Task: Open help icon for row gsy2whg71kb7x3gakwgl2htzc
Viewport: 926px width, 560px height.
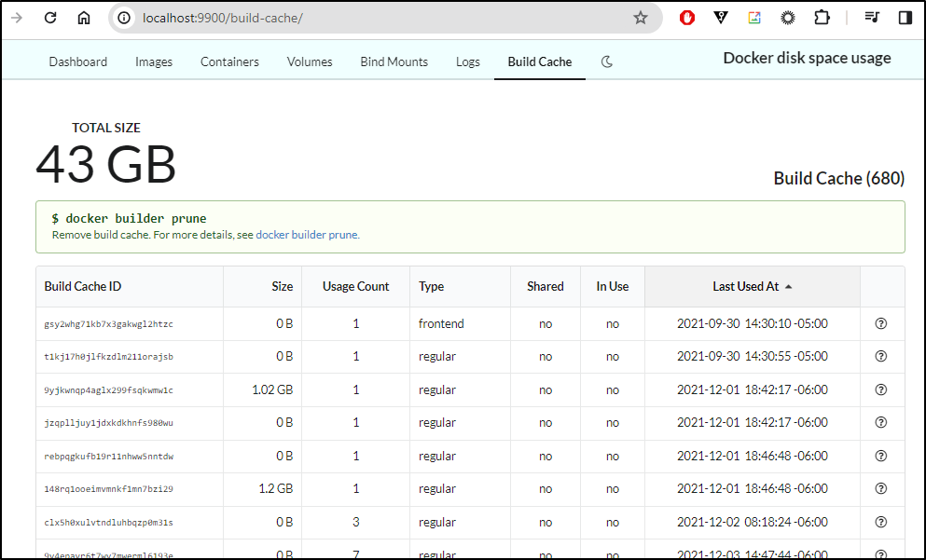Action: coord(881,323)
